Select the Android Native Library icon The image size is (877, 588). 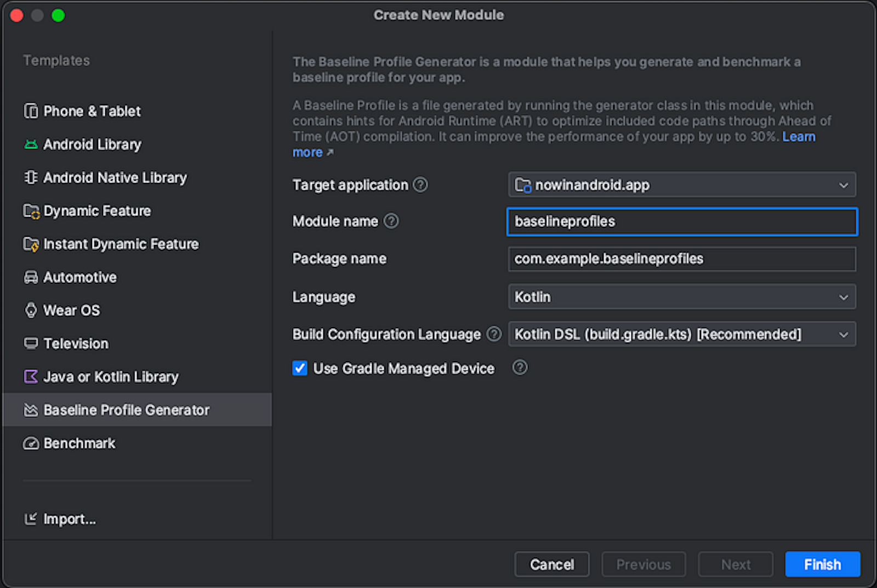point(31,178)
